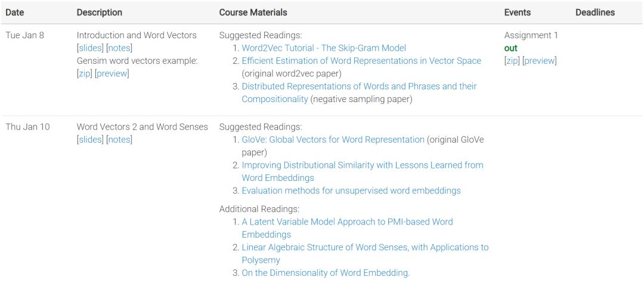Open On the Dimensionality of Word Embedding

pos(326,273)
